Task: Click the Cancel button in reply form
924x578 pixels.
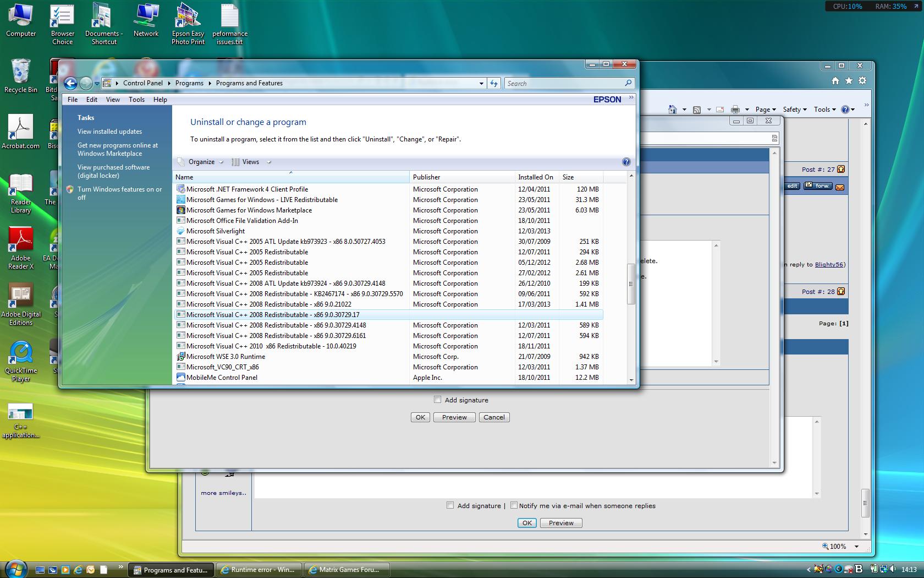Action: (494, 417)
